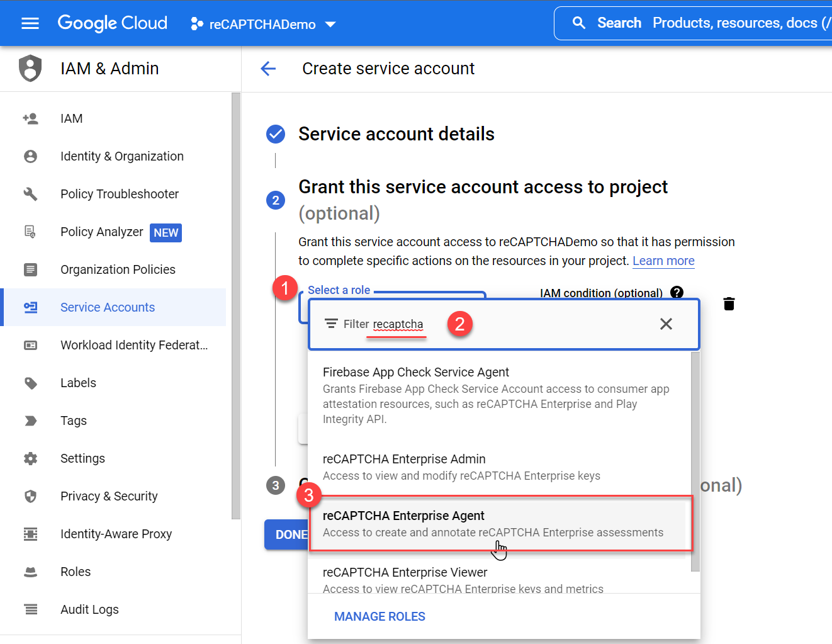Click the Audit Logs lines icon
The height and width of the screenshot is (644, 832).
(30, 609)
